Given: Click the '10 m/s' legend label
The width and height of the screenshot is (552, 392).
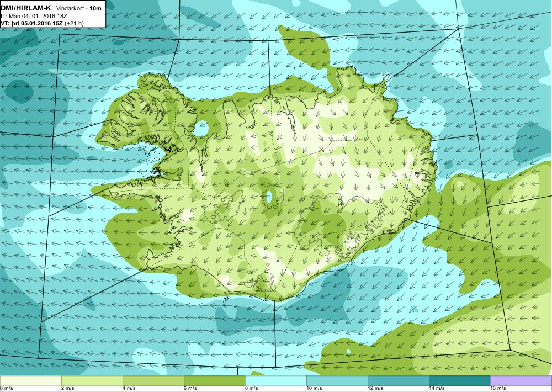Looking at the screenshot, I should click(x=315, y=389).
